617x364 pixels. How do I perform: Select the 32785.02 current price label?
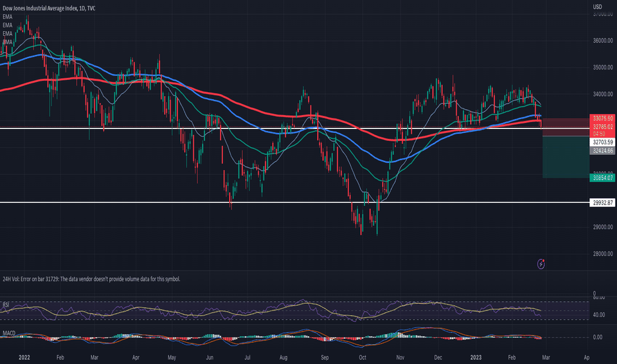click(602, 126)
